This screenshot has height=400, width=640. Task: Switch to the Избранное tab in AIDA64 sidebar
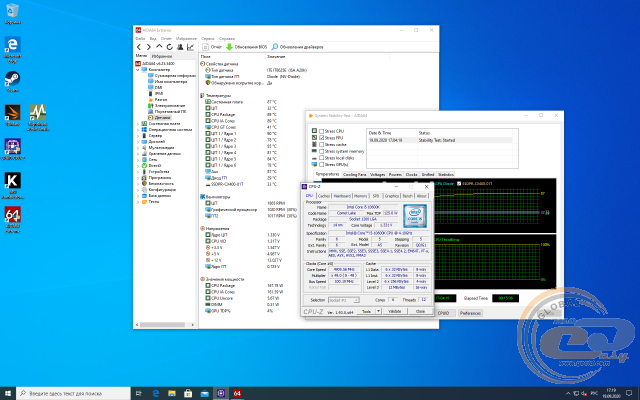[x=162, y=56]
